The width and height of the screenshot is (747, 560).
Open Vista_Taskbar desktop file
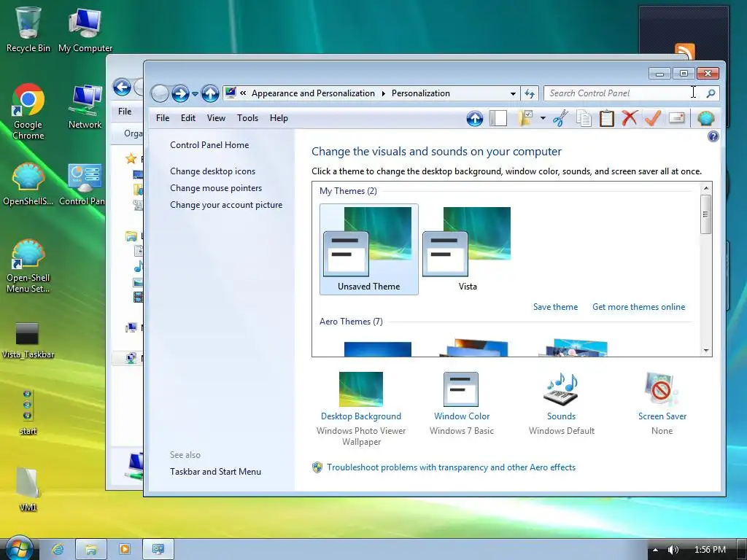pos(28,341)
